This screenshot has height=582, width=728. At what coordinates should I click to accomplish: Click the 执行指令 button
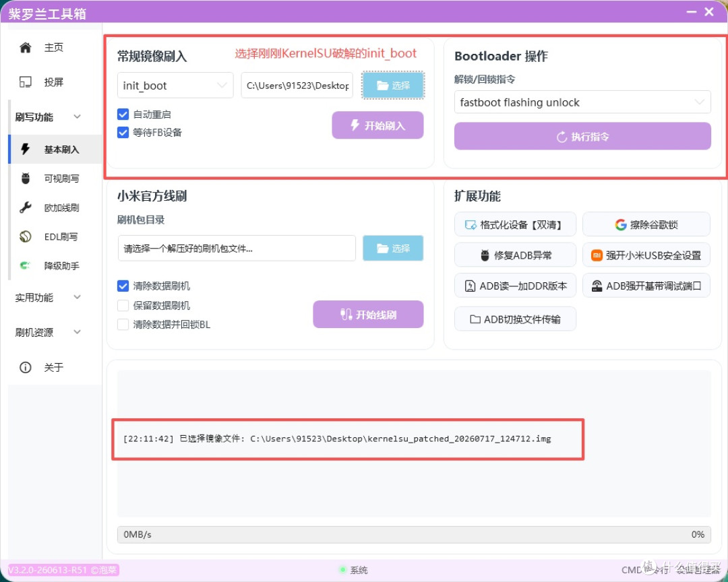coord(582,137)
